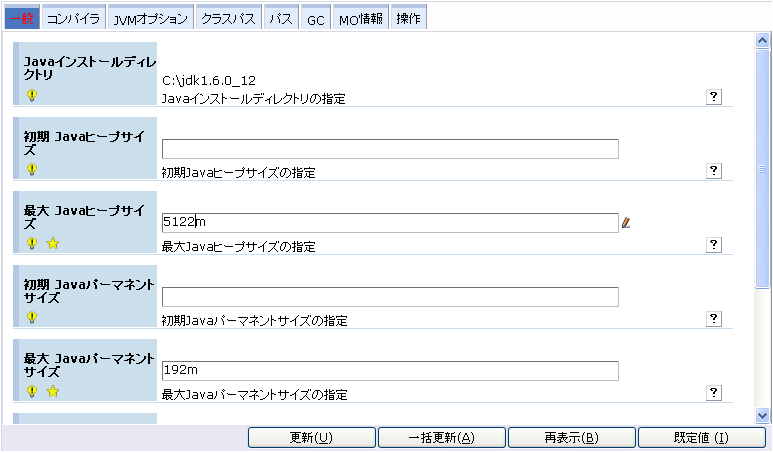Select the GC tab
Viewport: 773px width, 453px height.
[315, 19]
